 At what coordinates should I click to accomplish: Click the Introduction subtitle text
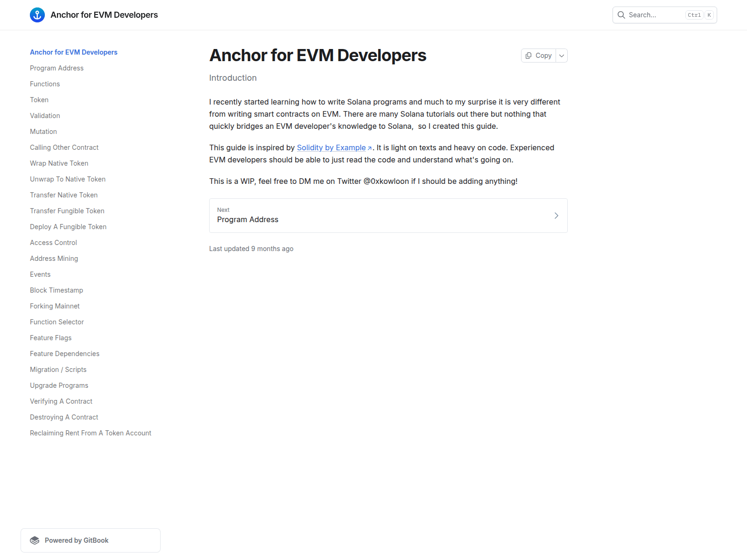[x=233, y=78]
